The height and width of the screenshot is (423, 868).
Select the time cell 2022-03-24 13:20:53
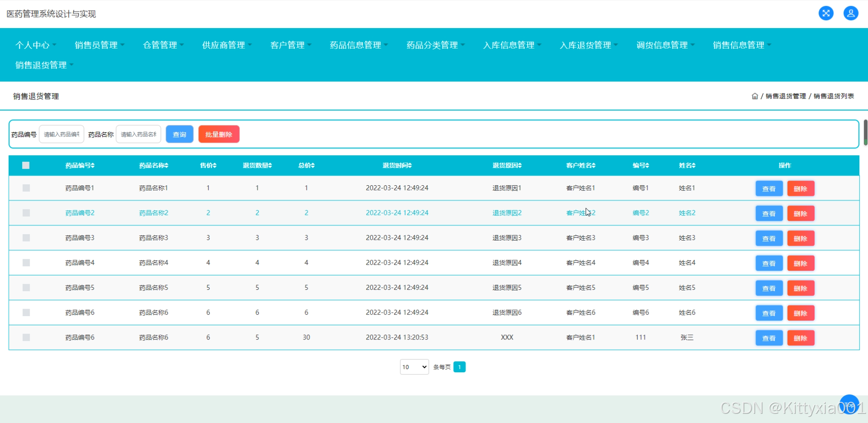pos(397,337)
